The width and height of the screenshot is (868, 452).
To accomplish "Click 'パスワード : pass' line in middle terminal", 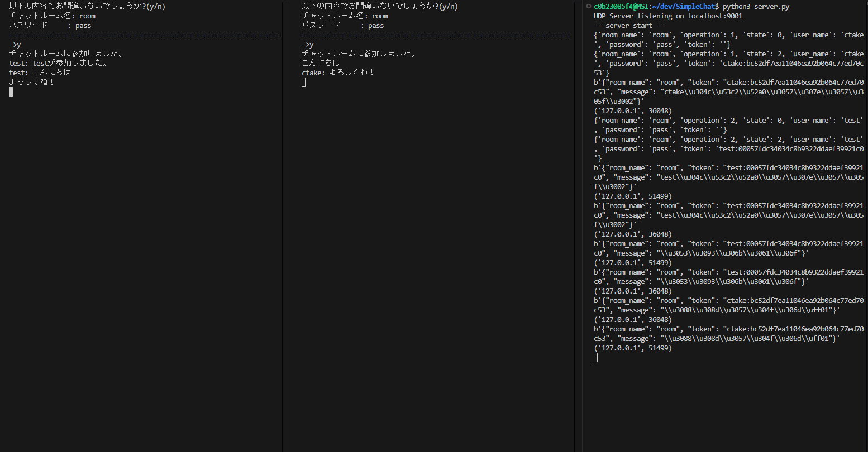I will click(x=342, y=26).
